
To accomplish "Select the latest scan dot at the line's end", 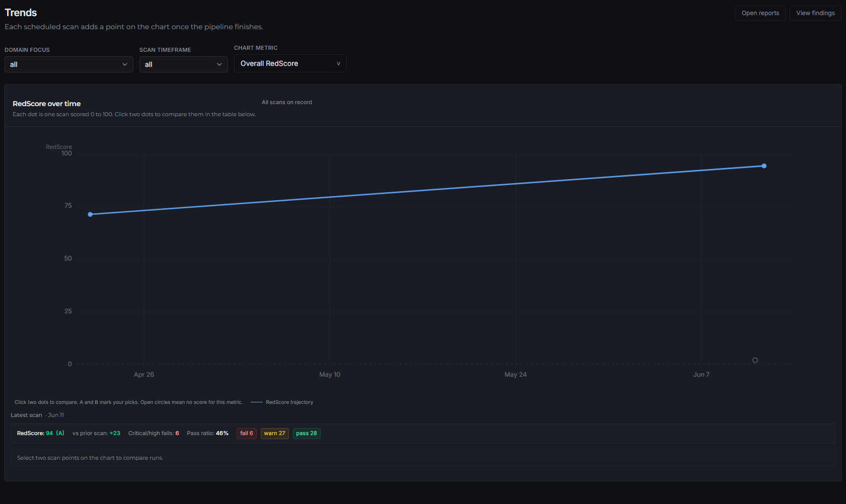I will pos(764,166).
